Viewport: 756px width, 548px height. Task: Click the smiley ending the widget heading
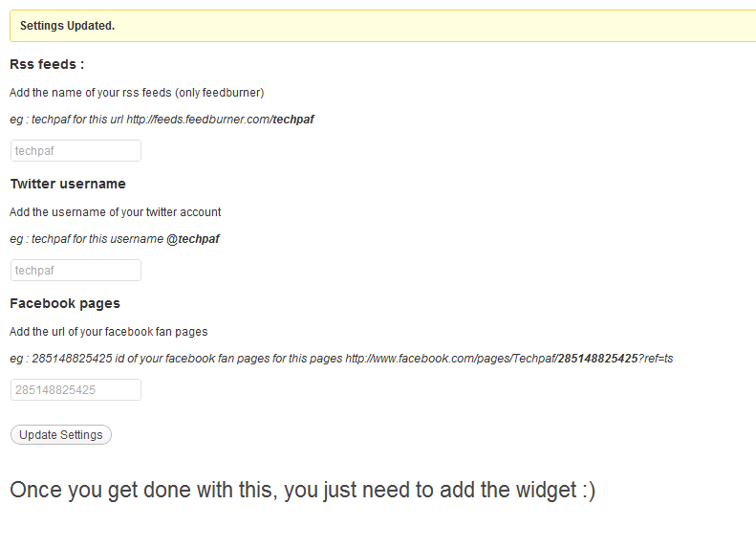tap(589, 490)
